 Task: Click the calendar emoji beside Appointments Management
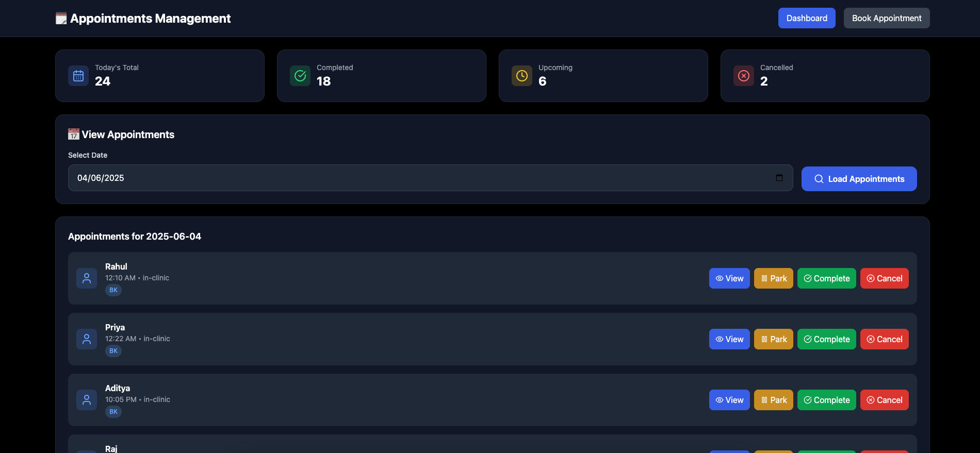click(x=61, y=19)
